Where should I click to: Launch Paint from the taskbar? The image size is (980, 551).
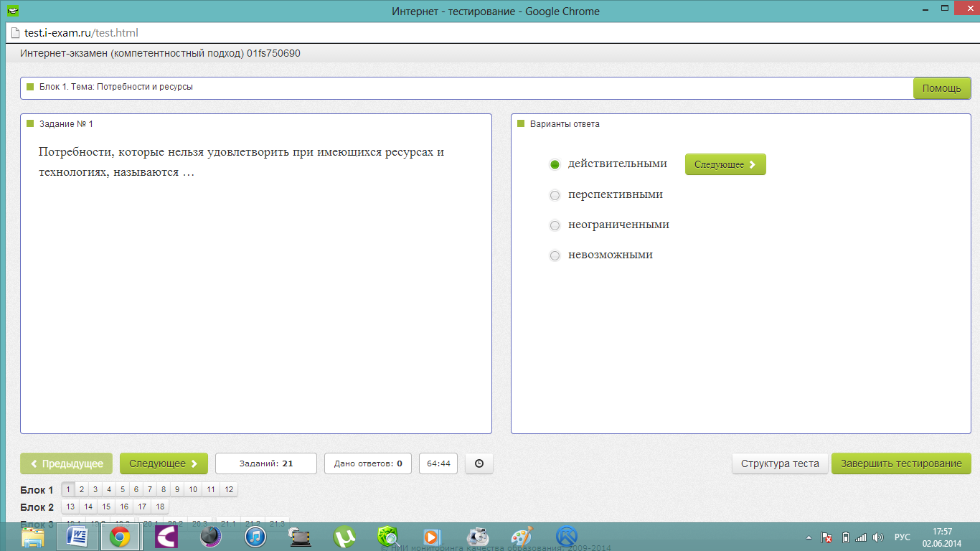click(522, 537)
